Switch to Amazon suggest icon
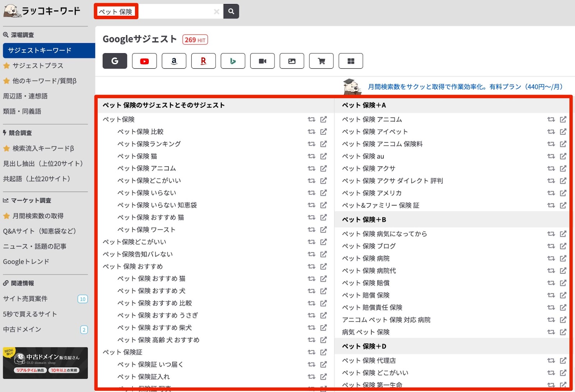 point(174,61)
